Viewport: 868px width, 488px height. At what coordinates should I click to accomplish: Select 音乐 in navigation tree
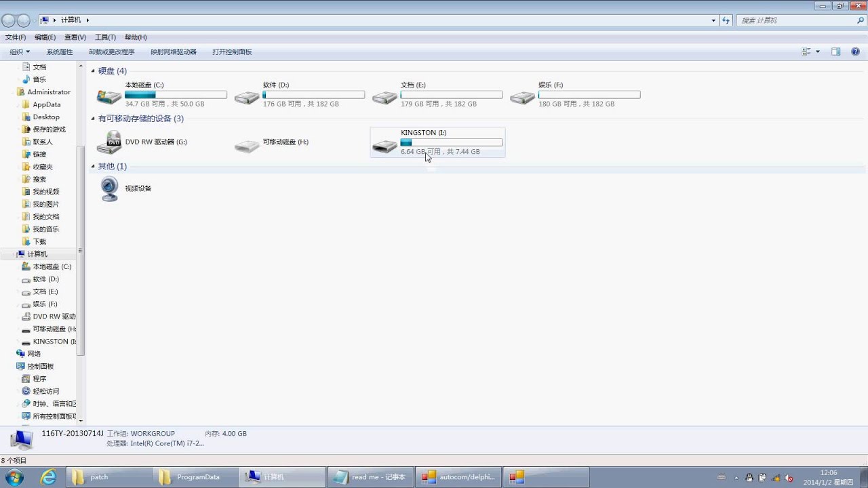click(40, 79)
